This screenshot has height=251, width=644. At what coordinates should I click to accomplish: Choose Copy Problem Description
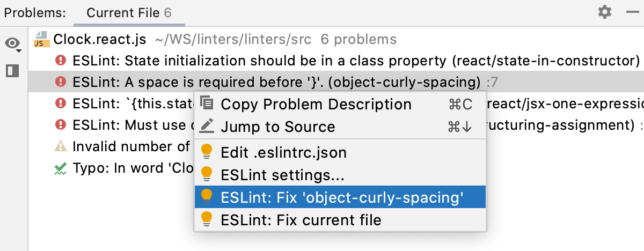316,105
